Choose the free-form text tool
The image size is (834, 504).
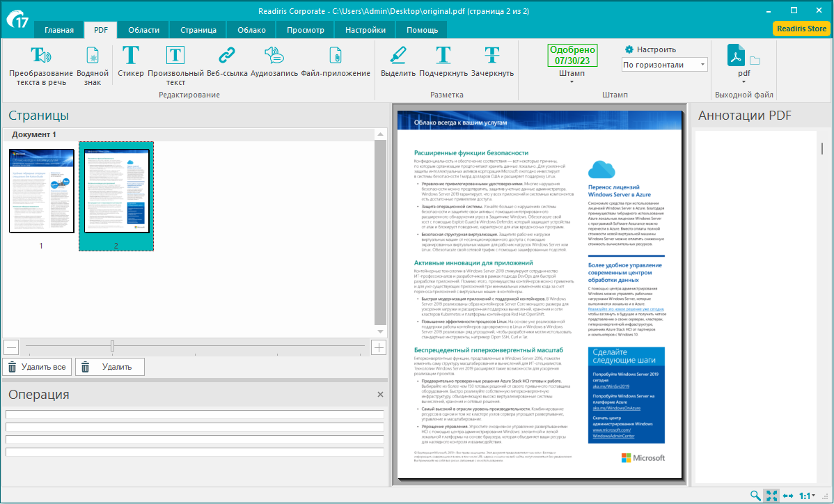175,56
